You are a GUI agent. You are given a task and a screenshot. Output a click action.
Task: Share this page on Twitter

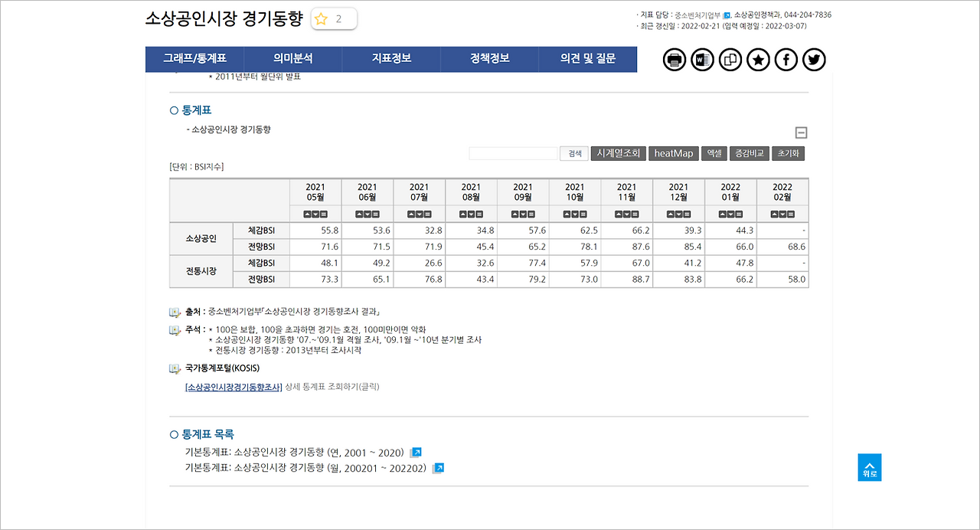814,59
